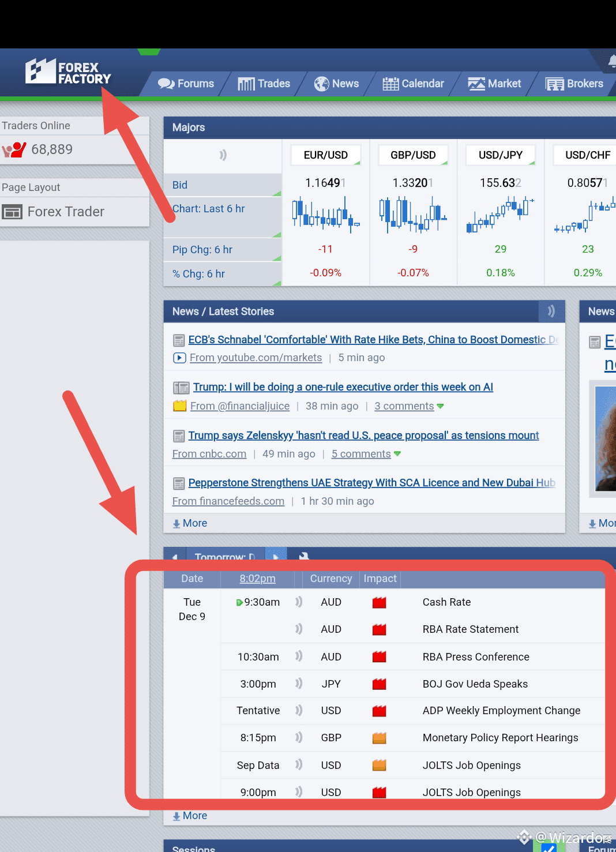Screen dimensions: 616x852
Task: Open the Trades tab
Action: click(264, 84)
